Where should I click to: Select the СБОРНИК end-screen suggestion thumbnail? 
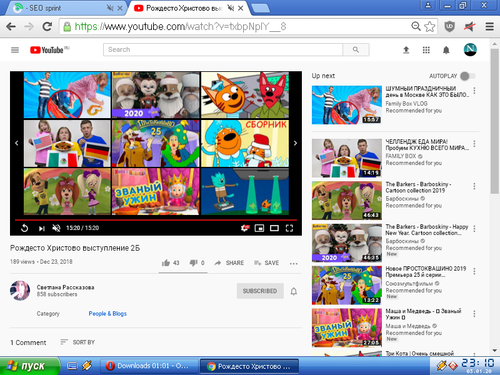(245, 143)
